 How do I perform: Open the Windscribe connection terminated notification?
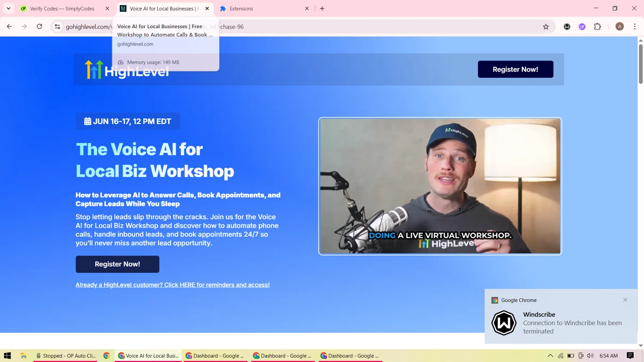(561, 316)
